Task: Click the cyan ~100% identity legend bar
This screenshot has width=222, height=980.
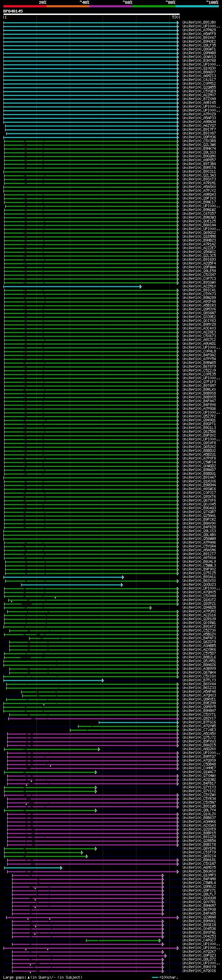Action: (197, 6)
